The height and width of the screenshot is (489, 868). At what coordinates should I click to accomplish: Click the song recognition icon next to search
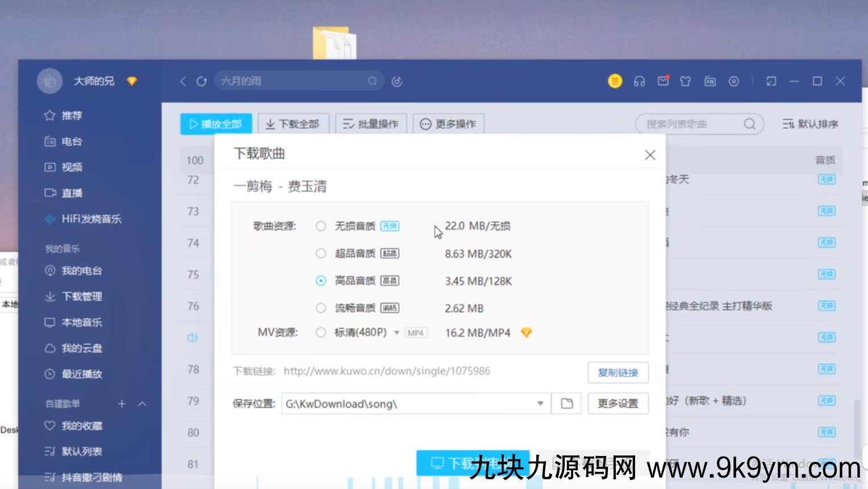tap(397, 81)
